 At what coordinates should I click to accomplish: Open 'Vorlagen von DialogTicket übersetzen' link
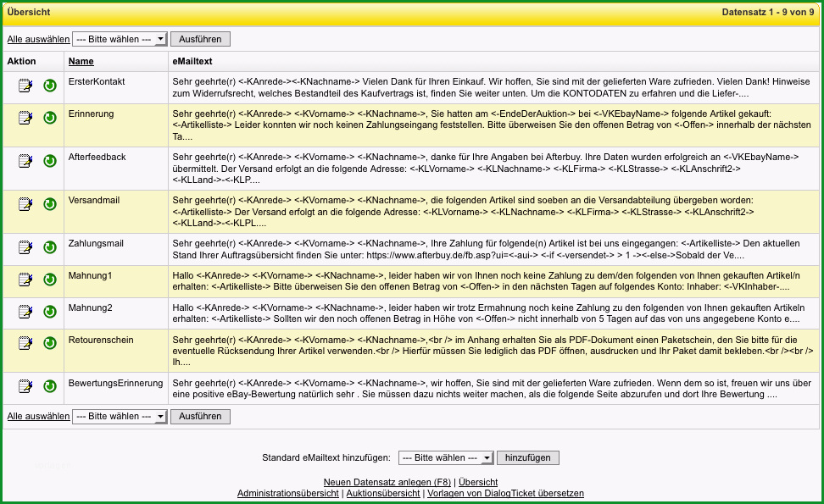pos(505,494)
